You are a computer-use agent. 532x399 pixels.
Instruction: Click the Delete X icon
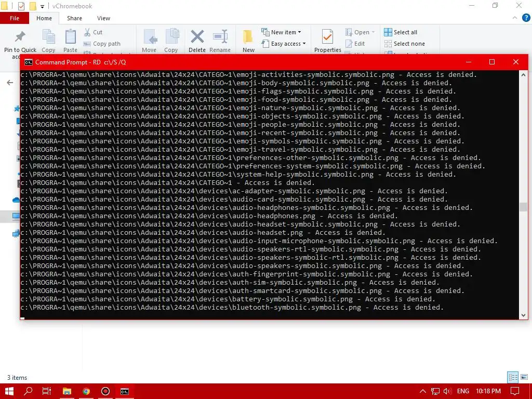coord(197,37)
